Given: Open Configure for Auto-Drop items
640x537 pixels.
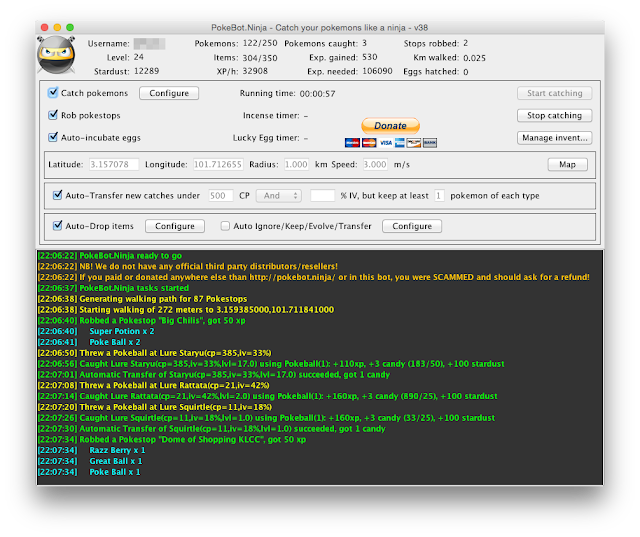Looking at the screenshot, I should point(175,226).
